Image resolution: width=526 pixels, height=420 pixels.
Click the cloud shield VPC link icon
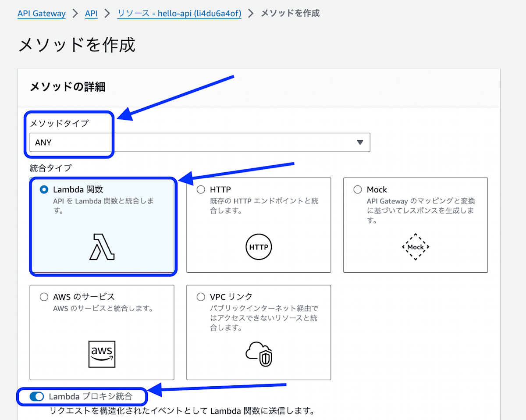(259, 354)
